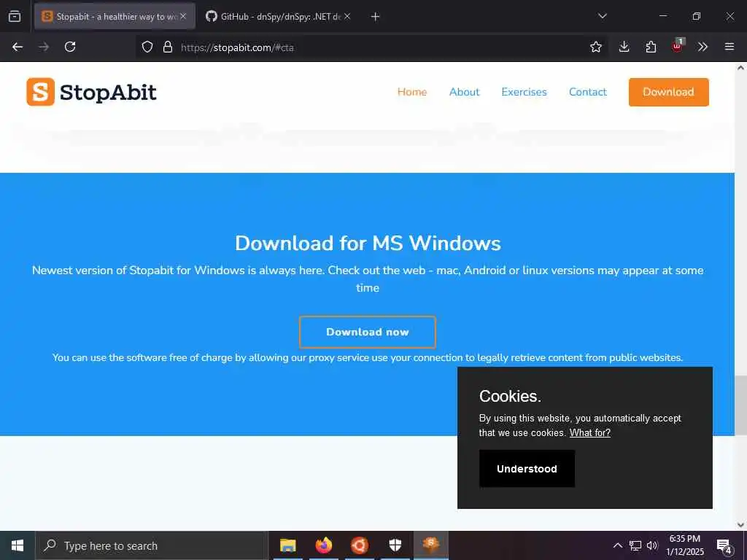Expand the list all tabs dropdown arrow
Viewport: 747px width, 560px height.
tap(603, 16)
